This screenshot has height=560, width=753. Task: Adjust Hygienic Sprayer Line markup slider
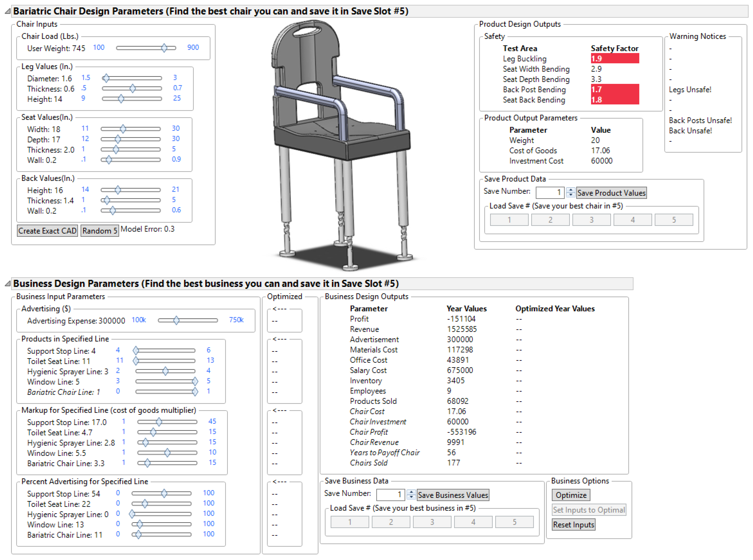[167, 442]
